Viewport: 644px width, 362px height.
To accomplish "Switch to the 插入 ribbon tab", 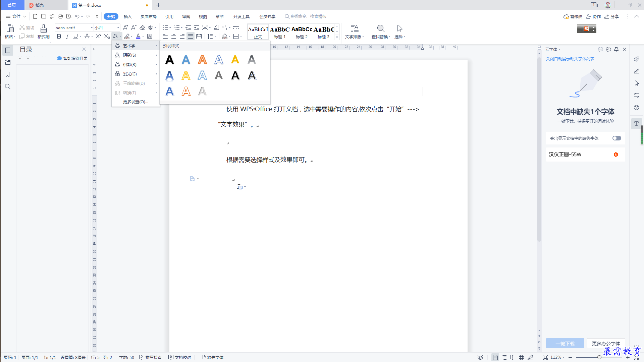I will click(127, 16).
